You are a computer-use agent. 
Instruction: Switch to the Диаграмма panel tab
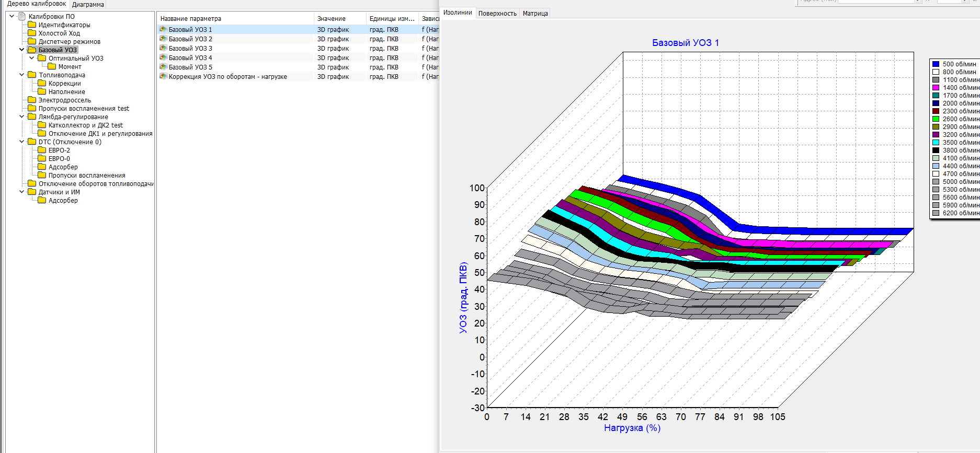[88, 5]
